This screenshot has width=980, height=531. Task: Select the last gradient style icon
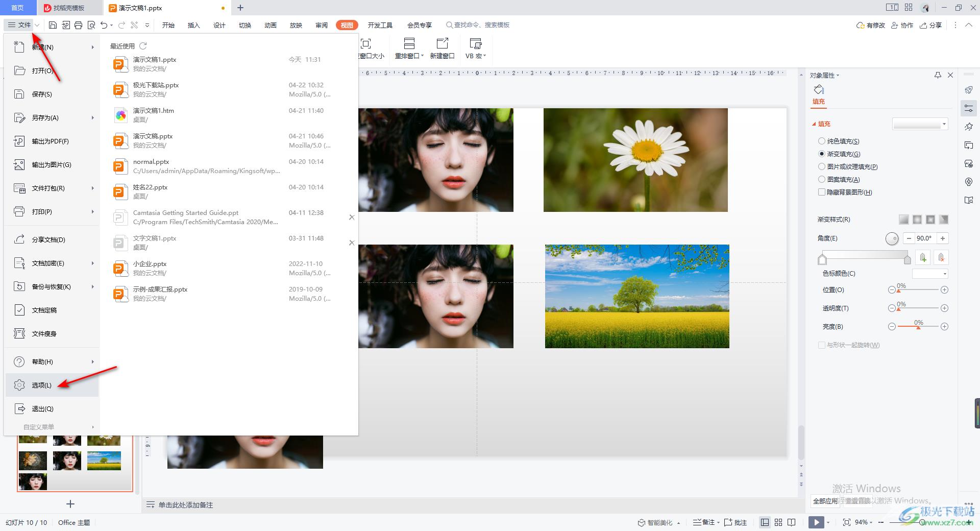click(x=944, y=220)
